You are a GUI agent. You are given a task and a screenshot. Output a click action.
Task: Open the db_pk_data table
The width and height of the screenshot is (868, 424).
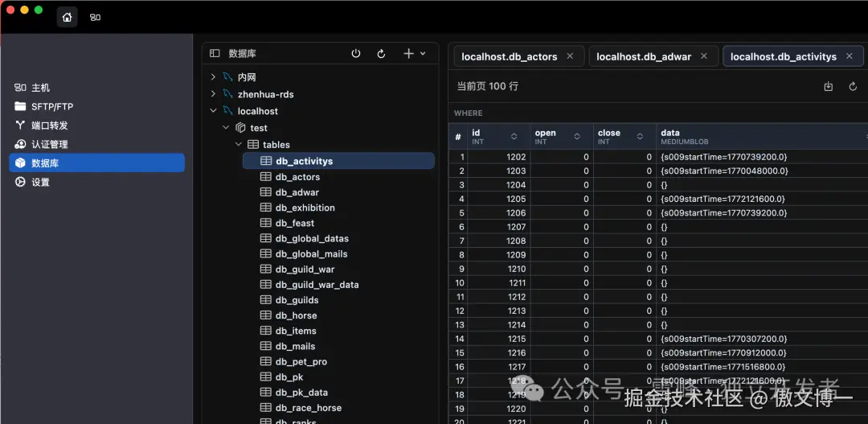[x=301, y=393]
